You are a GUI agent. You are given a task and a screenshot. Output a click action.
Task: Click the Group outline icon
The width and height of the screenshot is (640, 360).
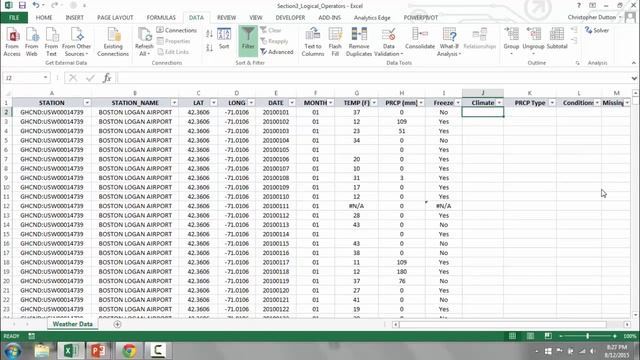coord(511,40)
